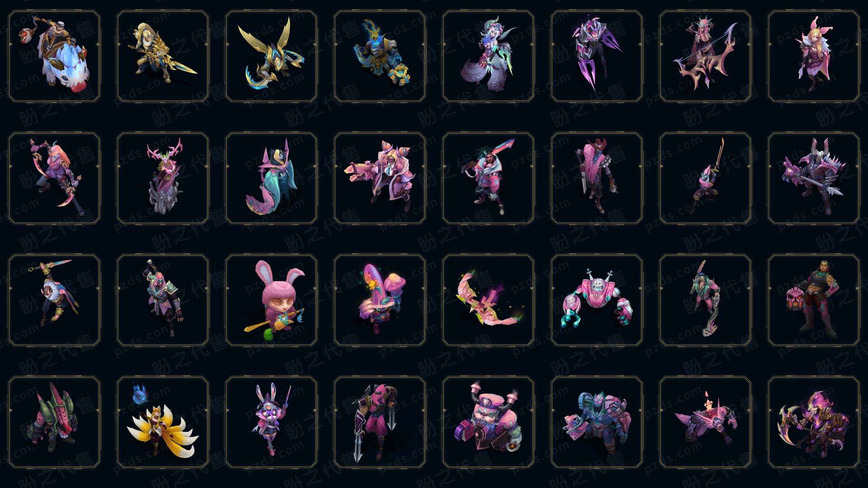The height and width of the screenshot is (488, 868).
Task: Select the teal and pink seahorse creature
Action: pos(271,178)
